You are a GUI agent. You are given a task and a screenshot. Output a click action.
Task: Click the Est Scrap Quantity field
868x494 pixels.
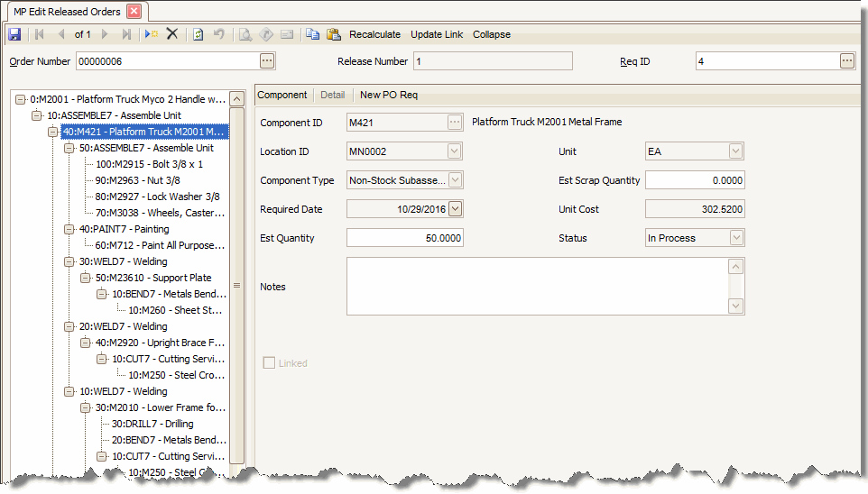(694, 180)
